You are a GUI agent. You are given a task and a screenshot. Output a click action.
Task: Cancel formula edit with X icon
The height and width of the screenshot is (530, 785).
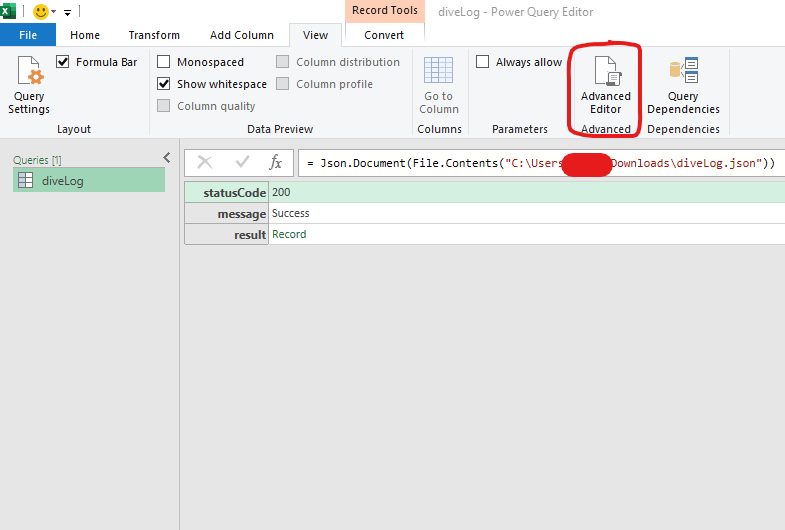pos(205,162)
